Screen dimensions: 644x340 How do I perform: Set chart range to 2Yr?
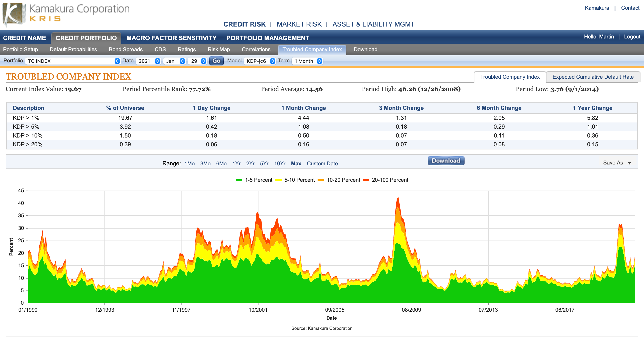coord(250,163)
